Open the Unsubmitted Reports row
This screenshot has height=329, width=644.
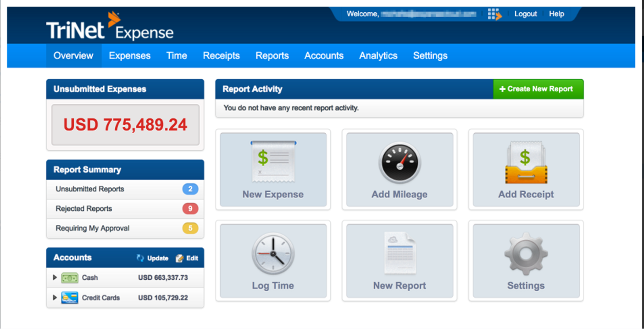point(125,189)
